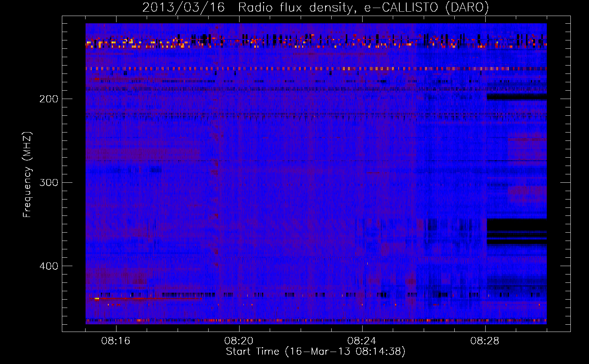Click the 08:24 time tick label
This screenshot has height=364, width=589.
(x=362, y=341)
